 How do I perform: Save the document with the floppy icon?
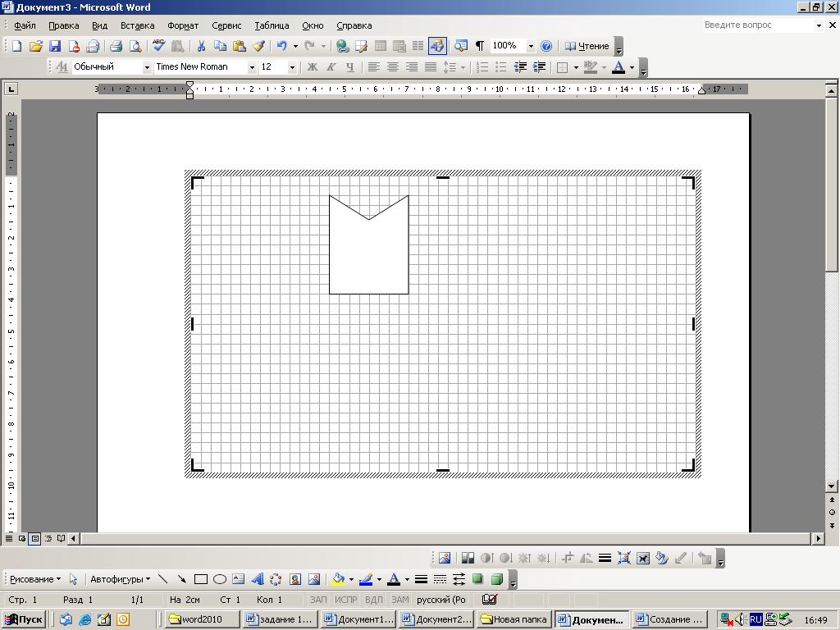[x=55, y=46]
